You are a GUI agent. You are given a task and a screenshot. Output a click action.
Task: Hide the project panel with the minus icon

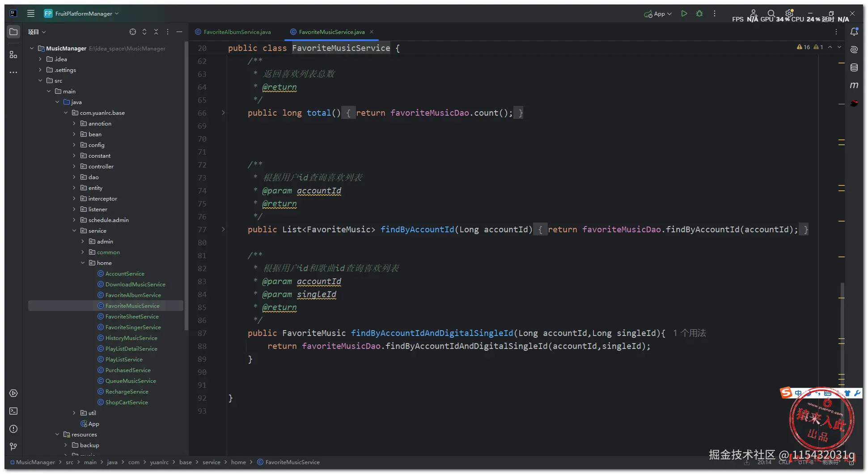point(179,32)
